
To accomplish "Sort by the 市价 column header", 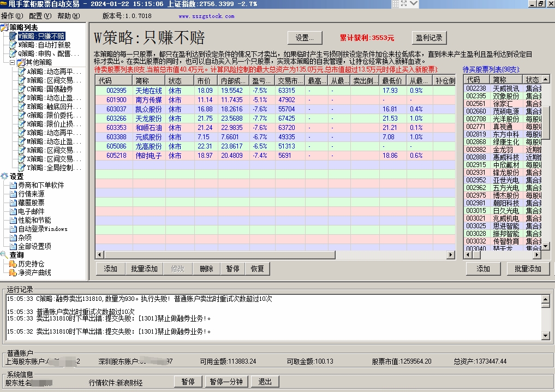I will 205,80.
